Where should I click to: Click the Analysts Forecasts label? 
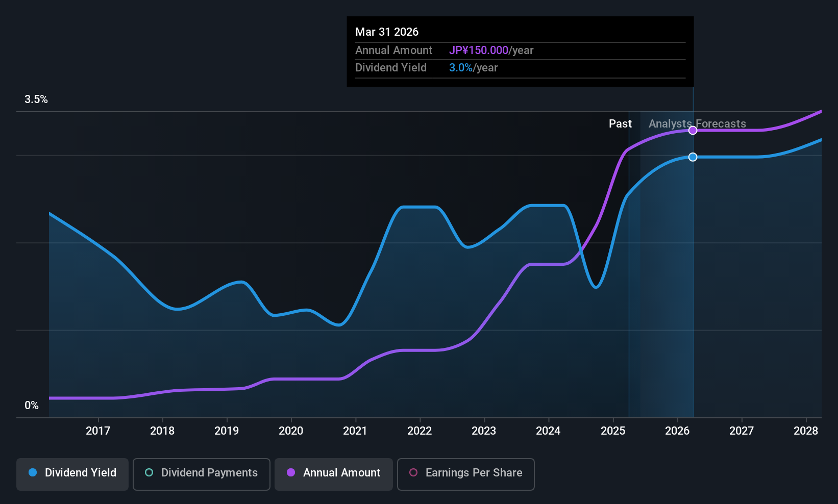697,124
